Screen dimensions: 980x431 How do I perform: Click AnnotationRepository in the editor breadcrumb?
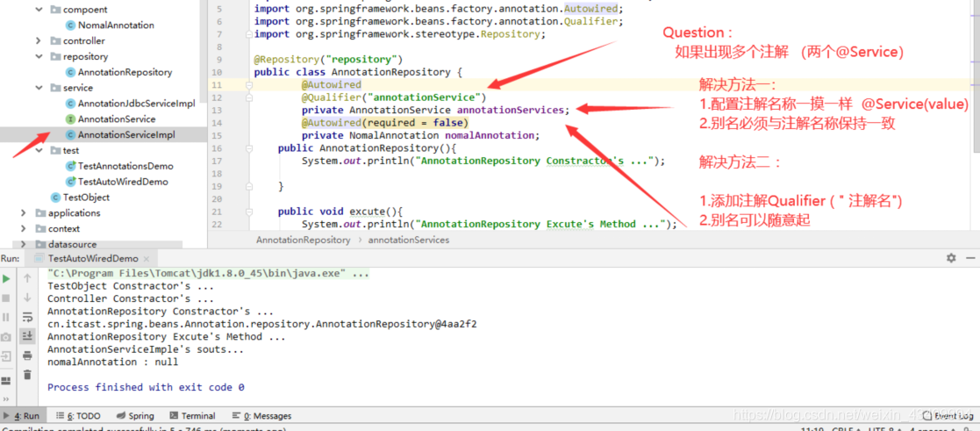[304, 240]
